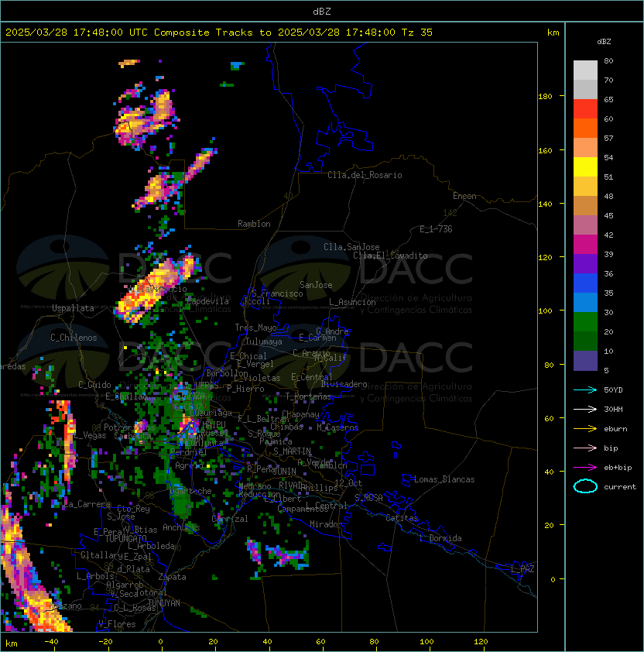This screenshot has height=652, width=644.
Task: Pick the purple 39 dBZ legend swatch
Action: 585,263
